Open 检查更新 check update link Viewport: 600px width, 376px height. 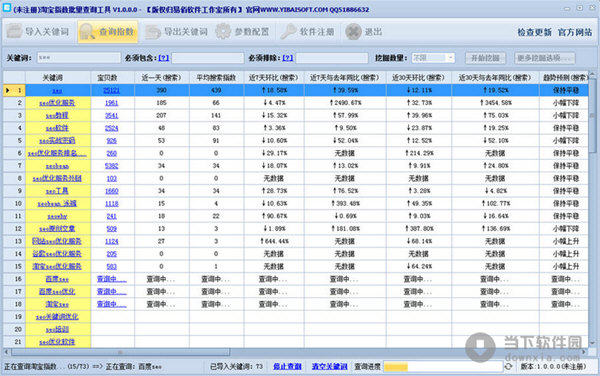pos(534,33)
